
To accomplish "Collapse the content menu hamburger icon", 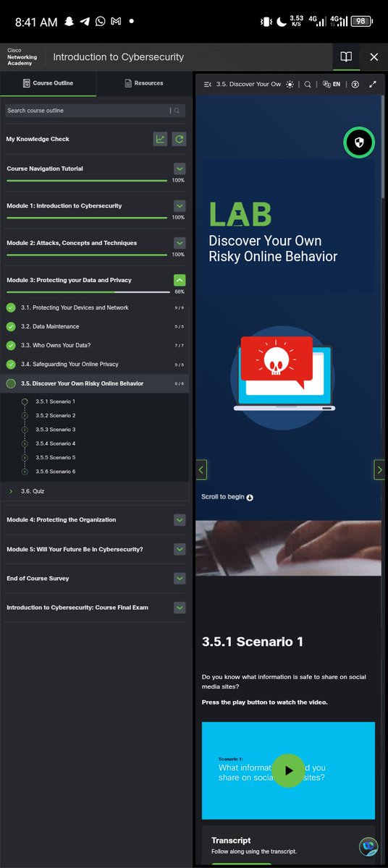I will pyautogui.click(x=208, y=84).
